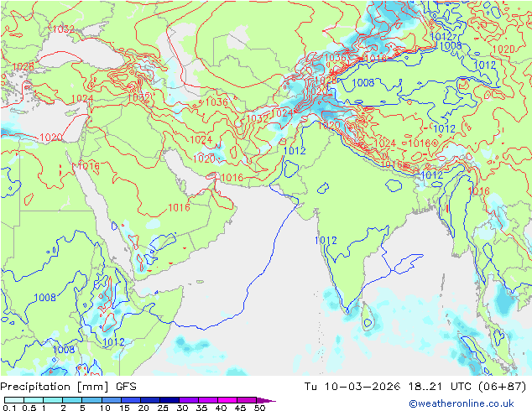This screenshot has width=532, height=411.
Task: Select the lightest legend swatch between 0.1 and 0.5
Action: click(14, 400)
